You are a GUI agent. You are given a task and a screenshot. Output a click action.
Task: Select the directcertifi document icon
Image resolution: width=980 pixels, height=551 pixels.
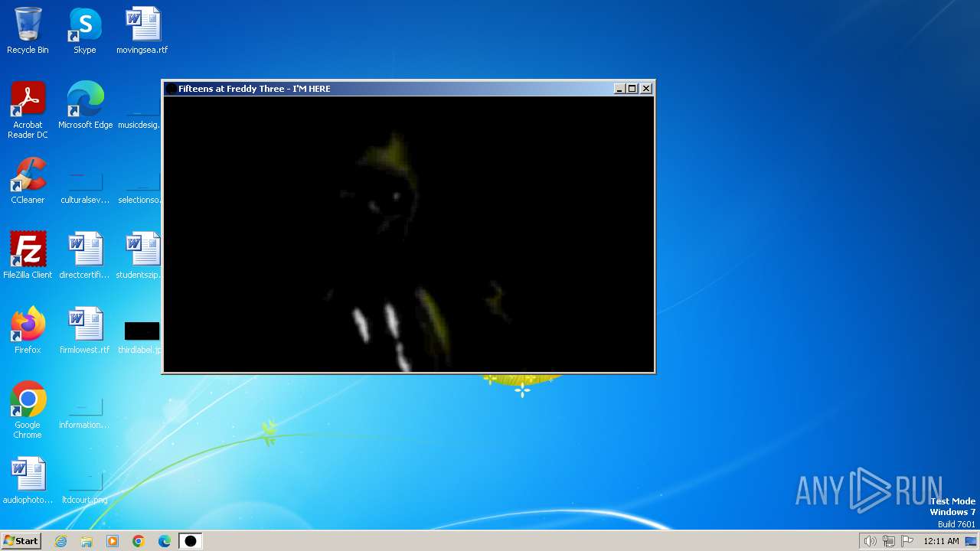pos(85,256)
